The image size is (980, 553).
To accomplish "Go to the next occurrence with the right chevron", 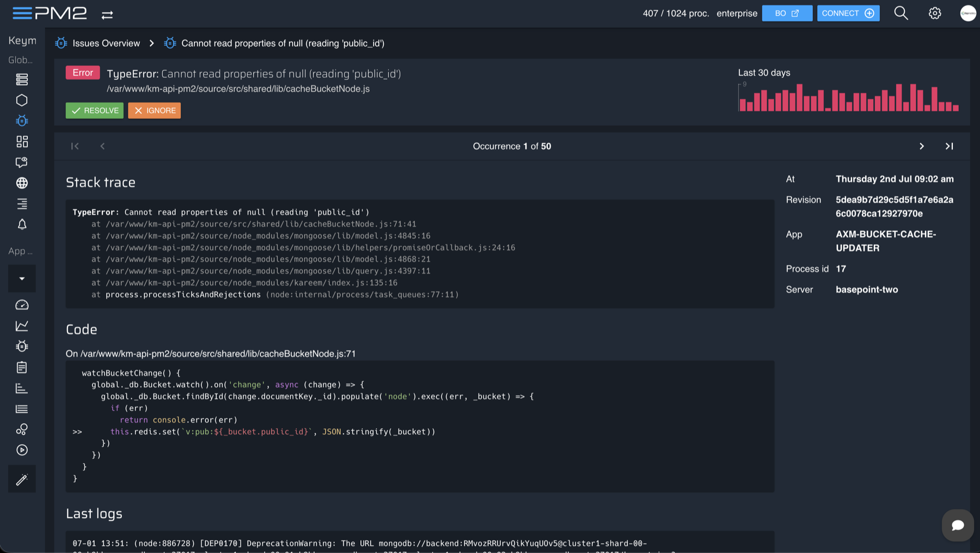I will coord(922,146).
